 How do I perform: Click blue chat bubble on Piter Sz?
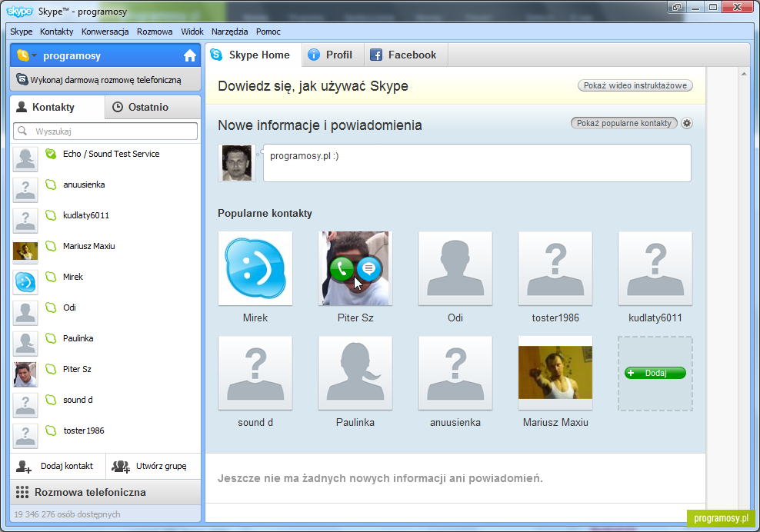point(369,268)
